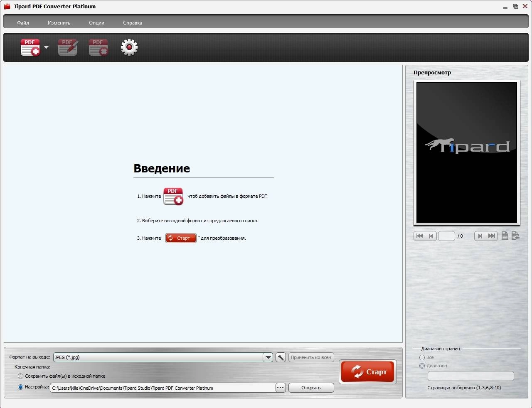Click the Формат на выходе label

30,357
